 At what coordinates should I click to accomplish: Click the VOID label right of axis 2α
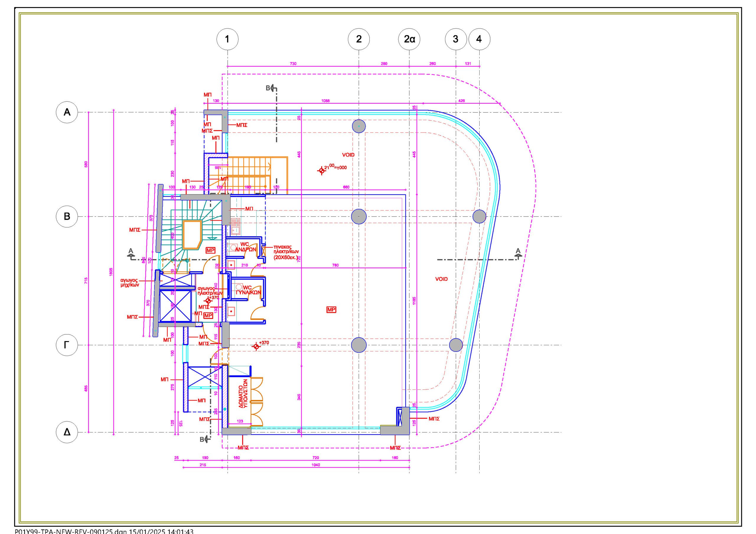[x=441, y=279]
